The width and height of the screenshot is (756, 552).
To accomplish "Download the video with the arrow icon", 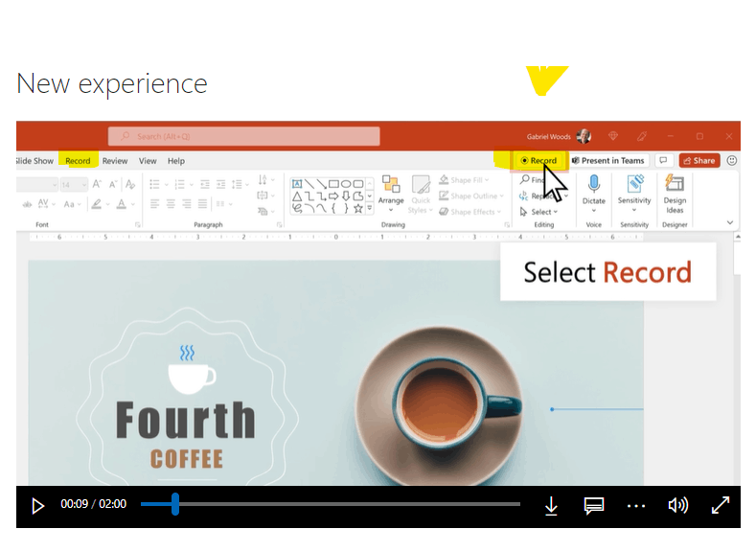I will [551, 506].
